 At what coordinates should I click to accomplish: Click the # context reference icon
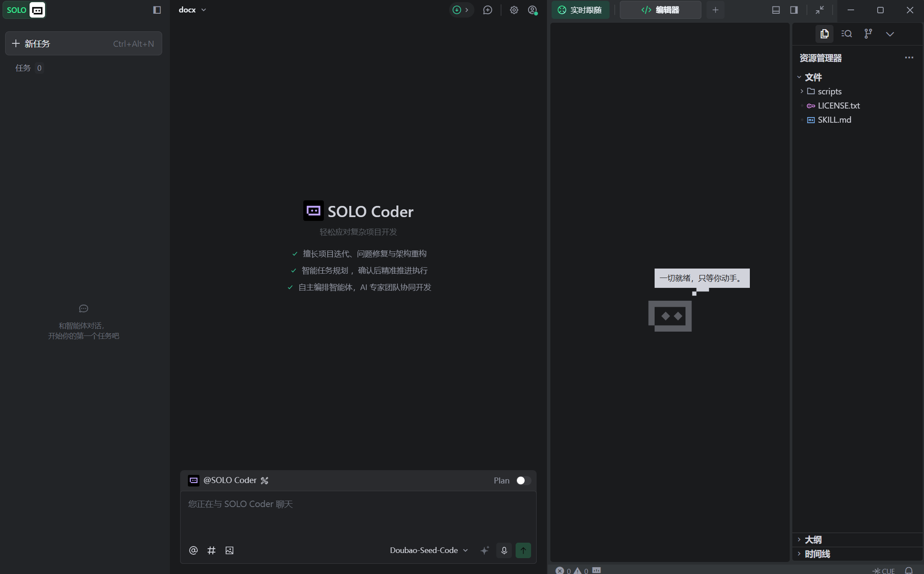pos(211,550)
